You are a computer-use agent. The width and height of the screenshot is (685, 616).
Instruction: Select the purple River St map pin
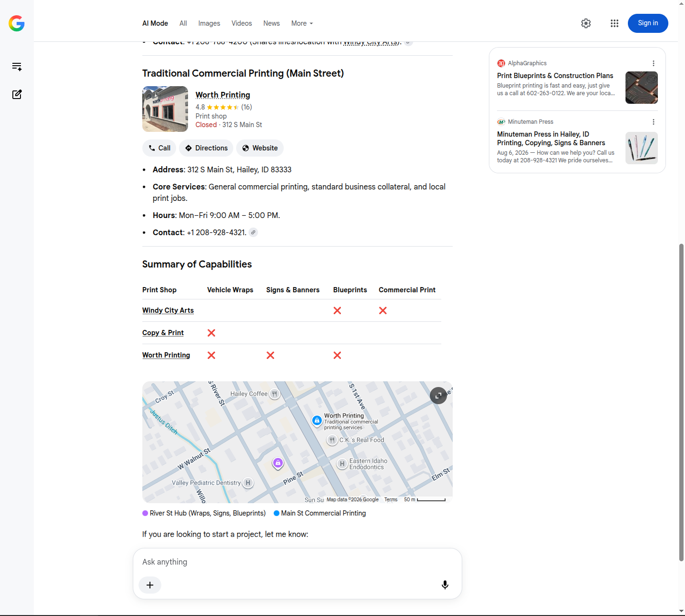pos(278,463)
